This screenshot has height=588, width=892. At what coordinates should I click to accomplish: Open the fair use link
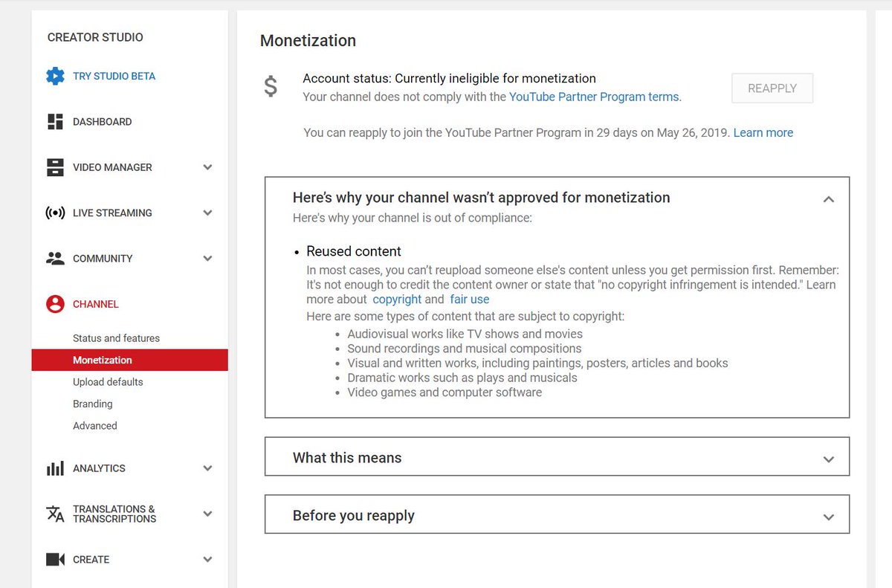point(470,299)
